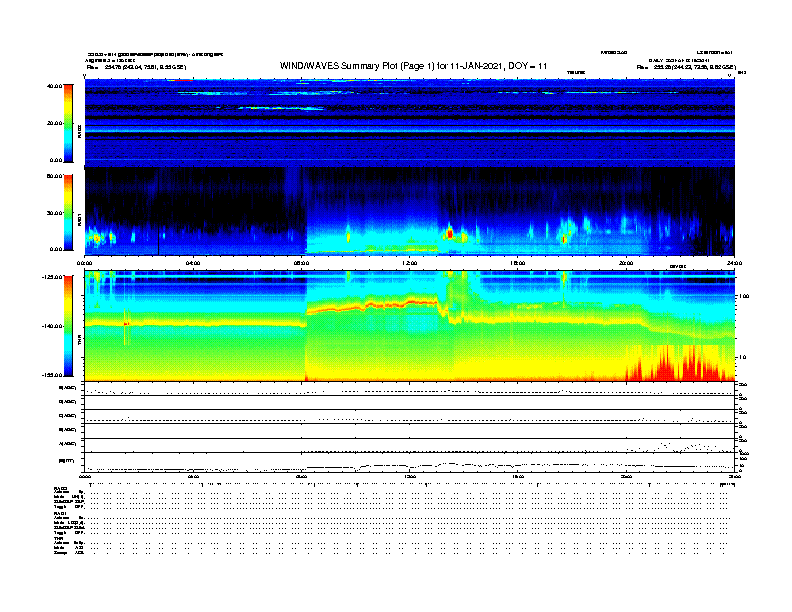Viewport: 792px width, 612px height.
Task: Select the 40.00 label on RAD2 color scale
Action: point(54,86)
